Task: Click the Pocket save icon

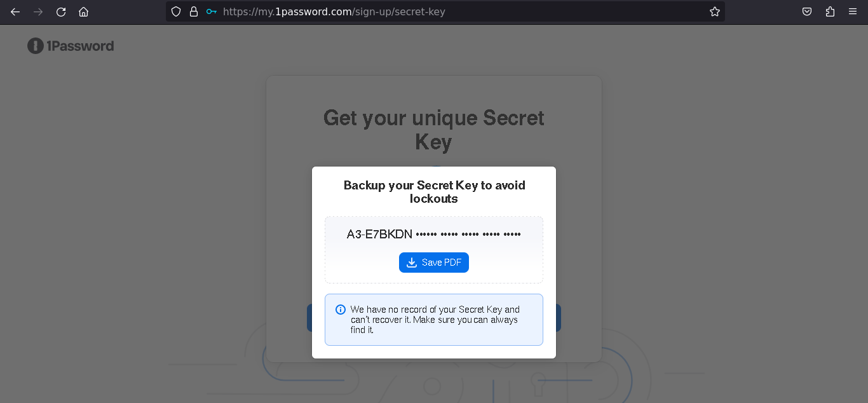Action: coord(806,11)
